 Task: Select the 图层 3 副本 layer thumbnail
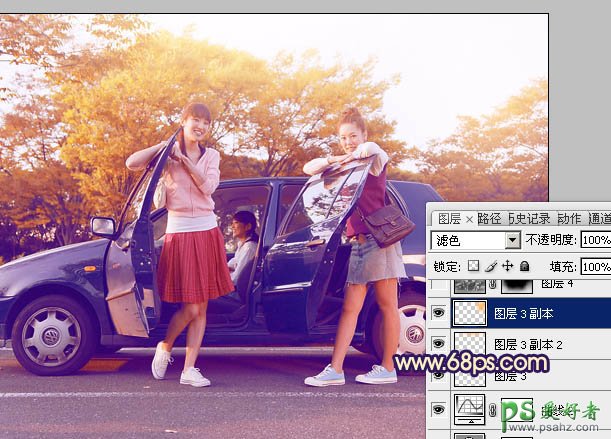(470, 312)
